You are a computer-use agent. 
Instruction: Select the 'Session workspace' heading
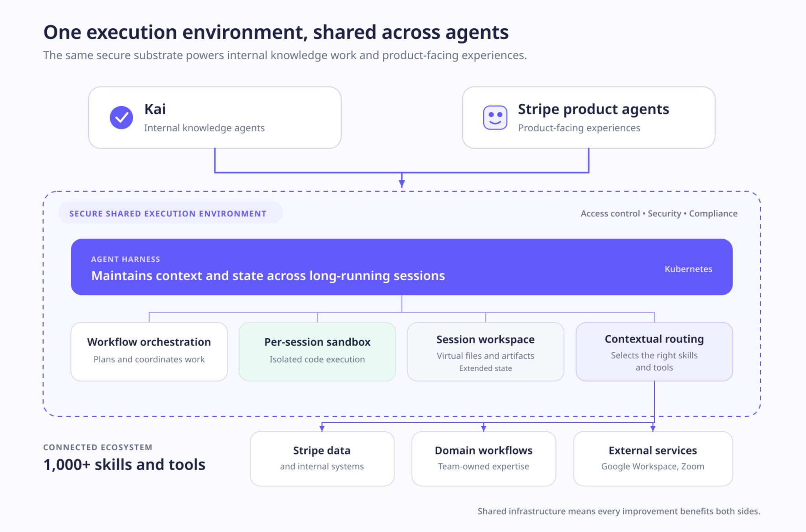point(486,339)
